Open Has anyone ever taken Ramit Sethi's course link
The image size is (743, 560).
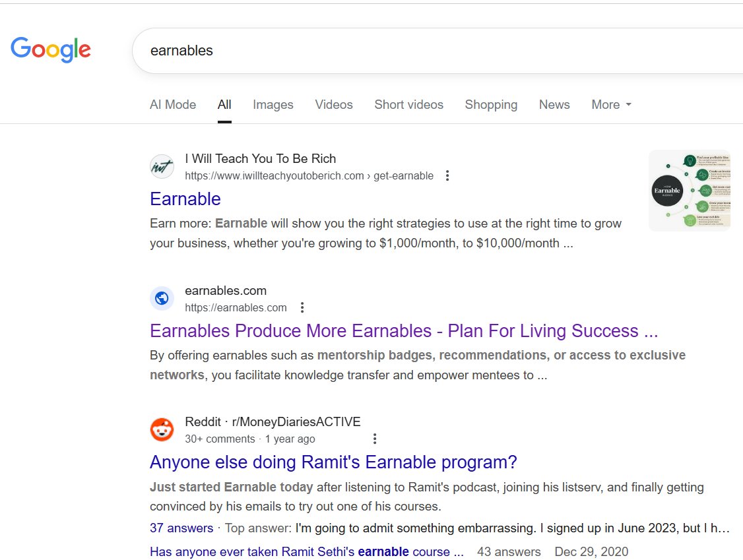[x=307, y=552]
